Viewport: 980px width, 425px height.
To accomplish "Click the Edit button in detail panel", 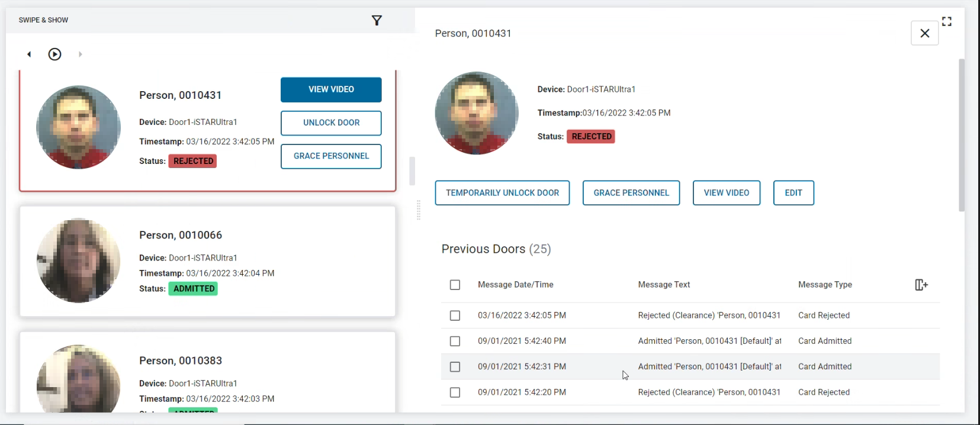I will click(x=793, y=193).
